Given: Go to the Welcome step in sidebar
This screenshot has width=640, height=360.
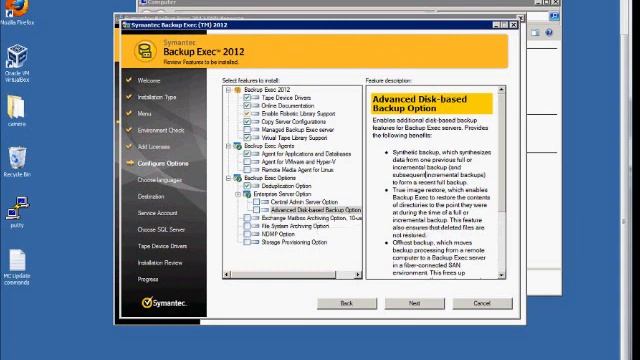Looking at the screenshot, I should 149,81.
